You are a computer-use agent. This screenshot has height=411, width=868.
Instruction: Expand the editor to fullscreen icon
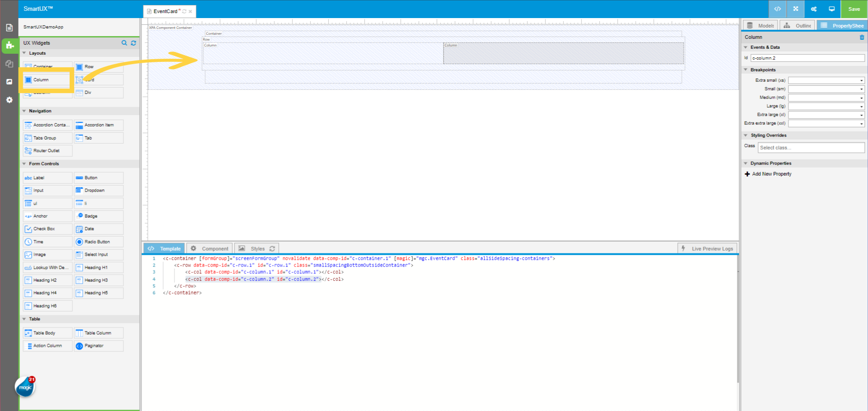(x=795, y=9)
